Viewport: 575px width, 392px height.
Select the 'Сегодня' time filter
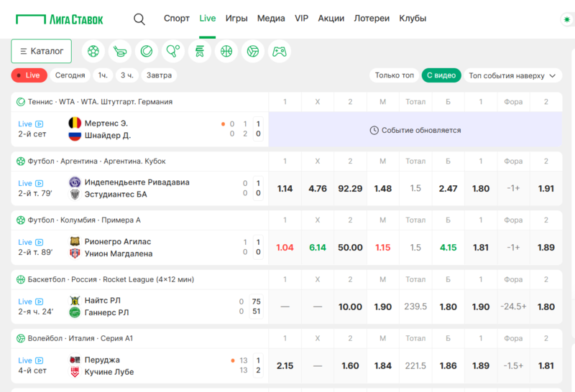(70, 75)
